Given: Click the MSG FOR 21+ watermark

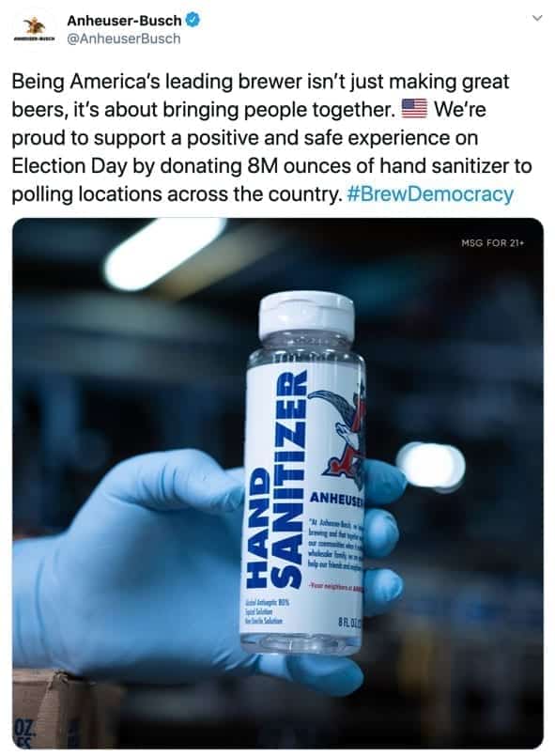Looking at the screenshot, I should click(492, 243).
